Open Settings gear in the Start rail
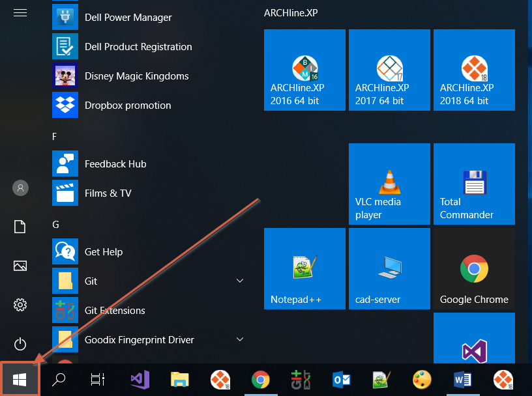 point(20,305)
